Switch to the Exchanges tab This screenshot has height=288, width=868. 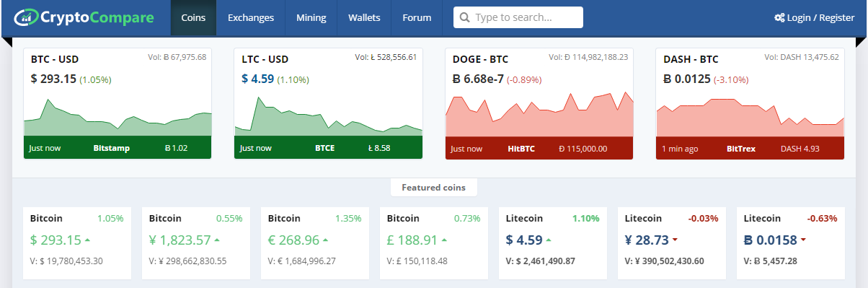coord(250,17)
